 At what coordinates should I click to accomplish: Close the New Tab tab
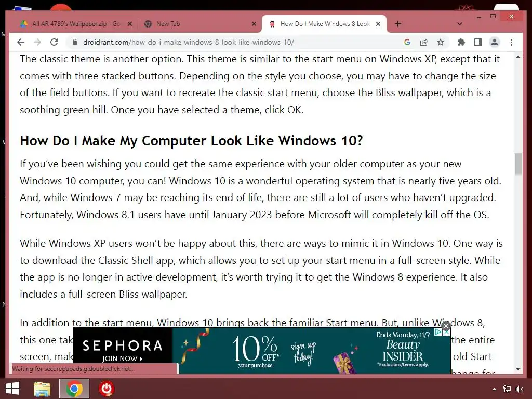pyautogui.click(x=254, y=24)
